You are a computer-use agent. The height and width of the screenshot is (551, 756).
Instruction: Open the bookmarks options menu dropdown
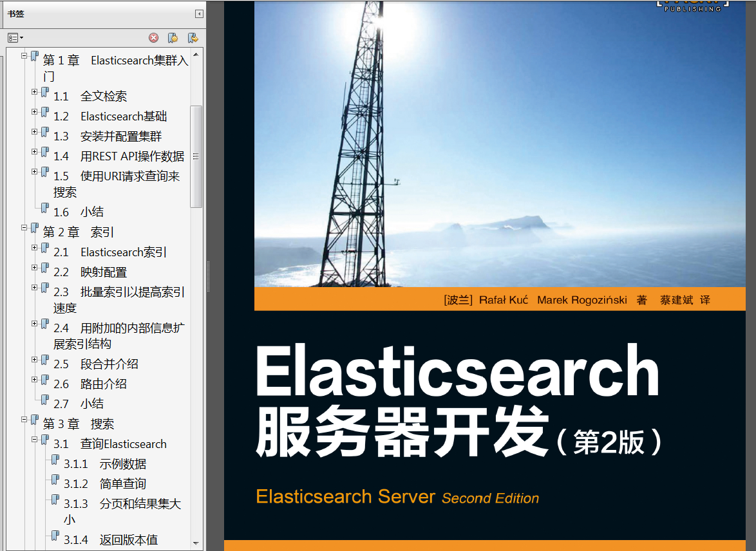tap(15, 37)
